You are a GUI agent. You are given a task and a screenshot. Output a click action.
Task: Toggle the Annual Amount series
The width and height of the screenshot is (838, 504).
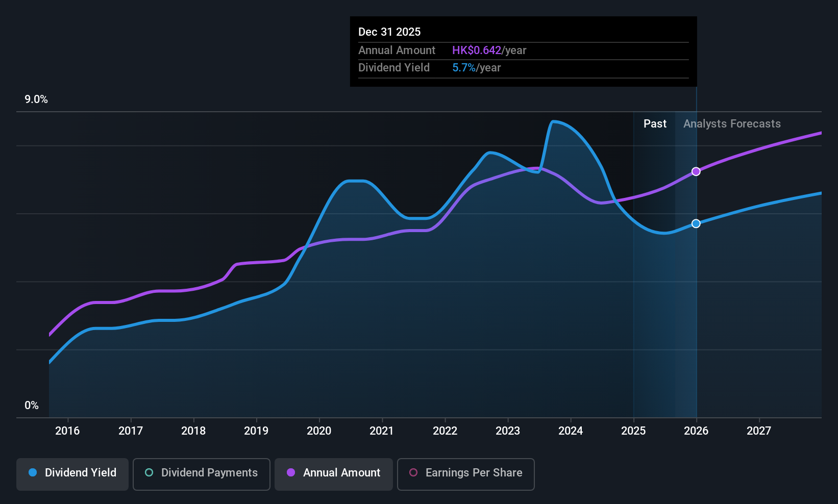tap(334, 474)
